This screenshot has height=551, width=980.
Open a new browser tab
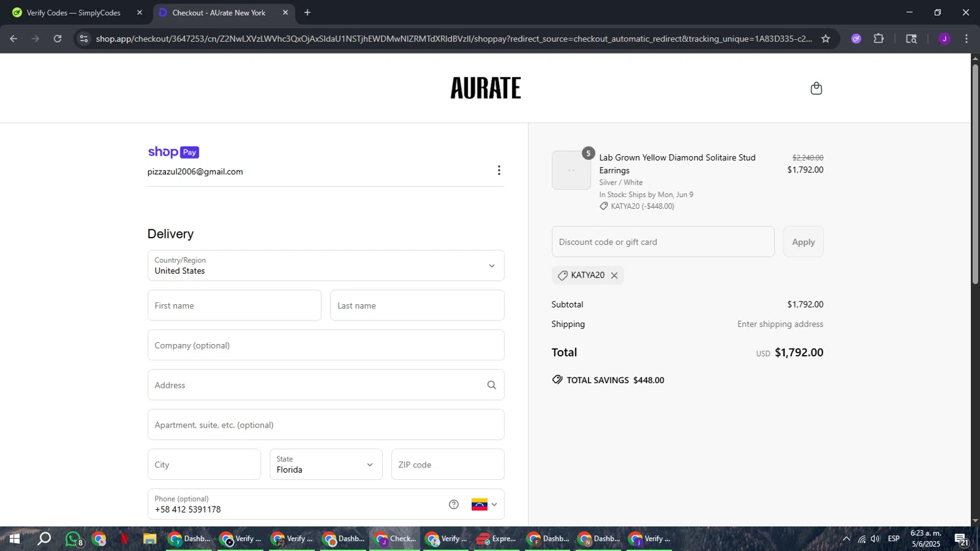pos(308,12)
